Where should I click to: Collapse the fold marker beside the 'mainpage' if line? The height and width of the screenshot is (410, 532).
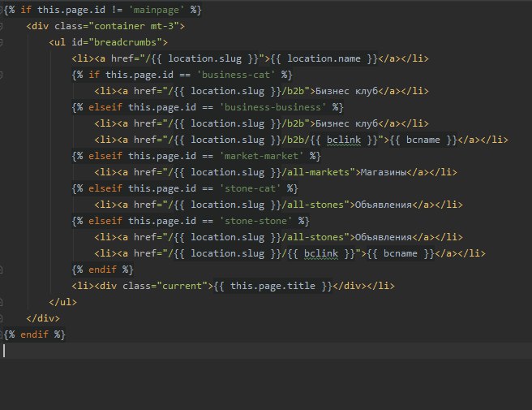point(1,10)
